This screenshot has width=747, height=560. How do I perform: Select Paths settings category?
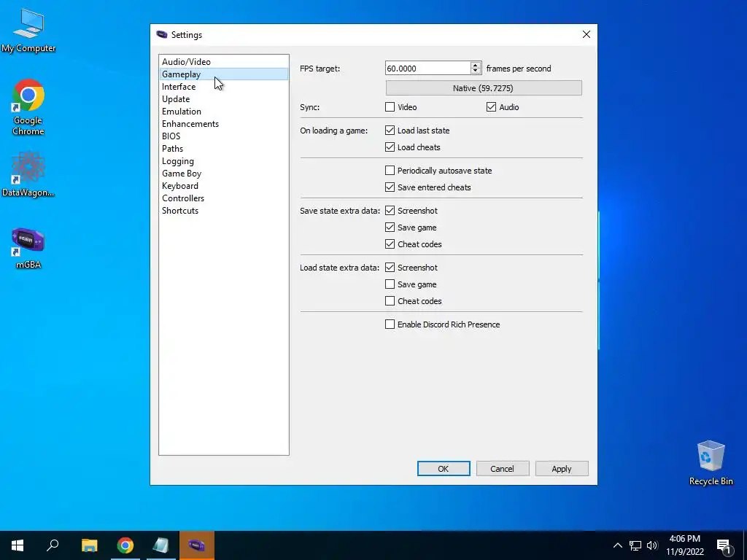click(x=223, y=149)
